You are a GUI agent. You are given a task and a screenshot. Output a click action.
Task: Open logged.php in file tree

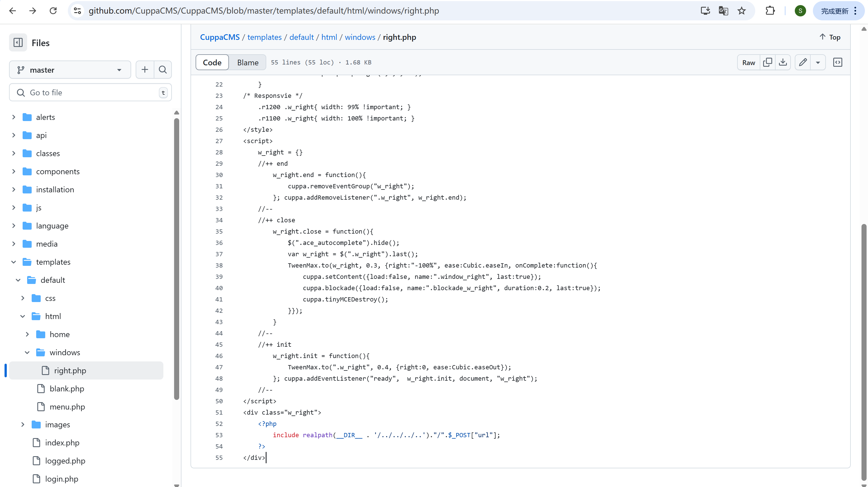pos(65,461)
